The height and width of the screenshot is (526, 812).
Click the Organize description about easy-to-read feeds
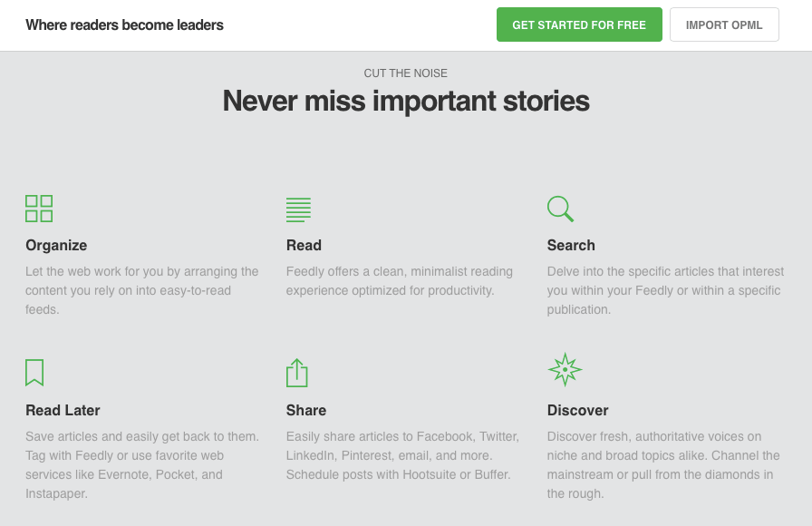click(142, 290)
